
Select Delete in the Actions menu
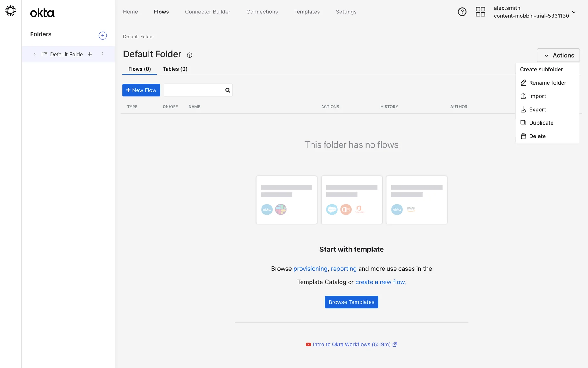pyautogui.click(x=537, y=136)
